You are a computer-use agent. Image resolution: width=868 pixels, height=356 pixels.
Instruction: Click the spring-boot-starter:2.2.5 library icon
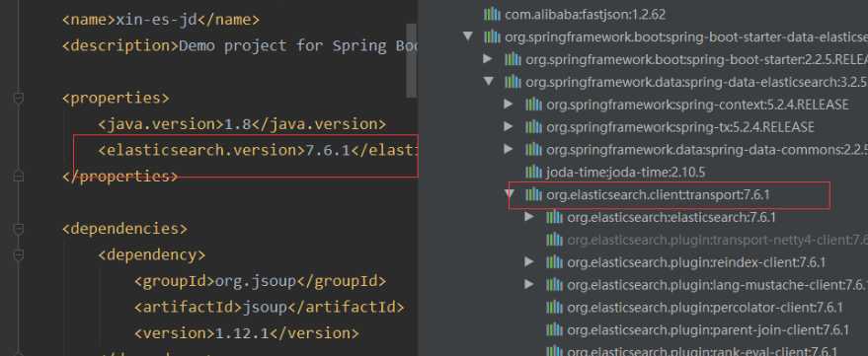point(513,59)
